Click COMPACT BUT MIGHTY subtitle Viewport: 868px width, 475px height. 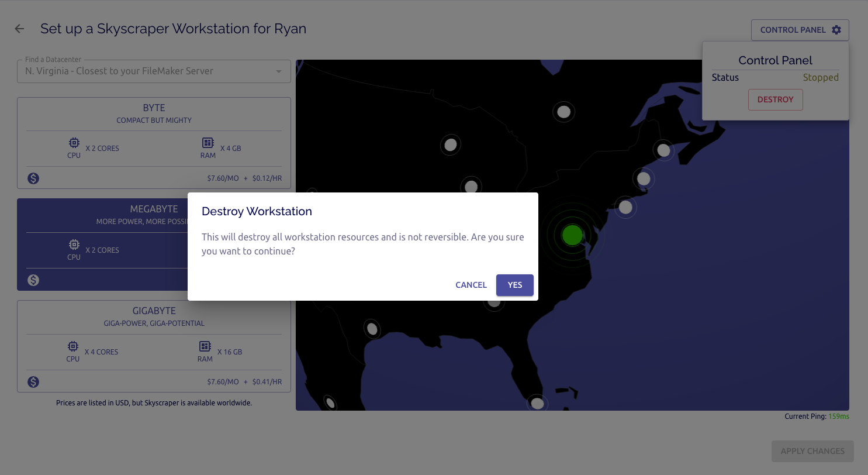154,120
